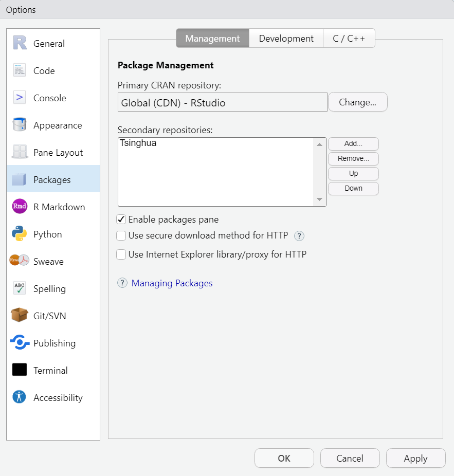Open the C / C++ tab
454x476 pixels.
coord(349,38)
